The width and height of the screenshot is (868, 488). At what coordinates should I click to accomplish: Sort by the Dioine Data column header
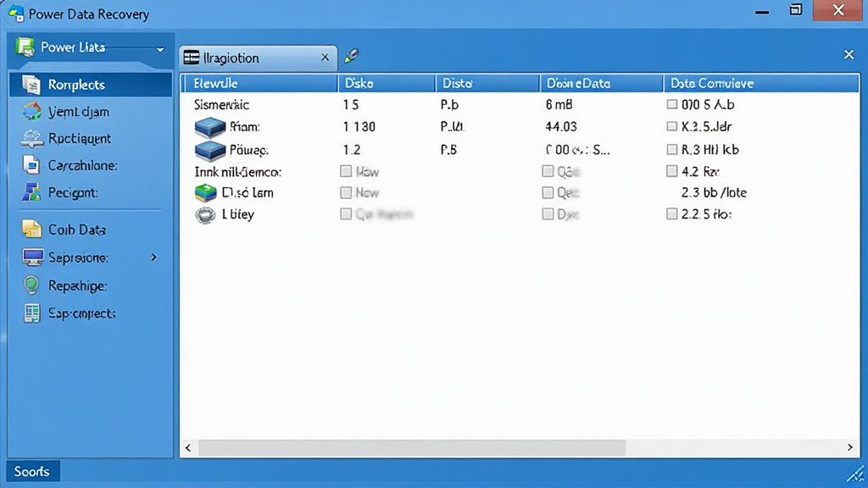(602, 84)
